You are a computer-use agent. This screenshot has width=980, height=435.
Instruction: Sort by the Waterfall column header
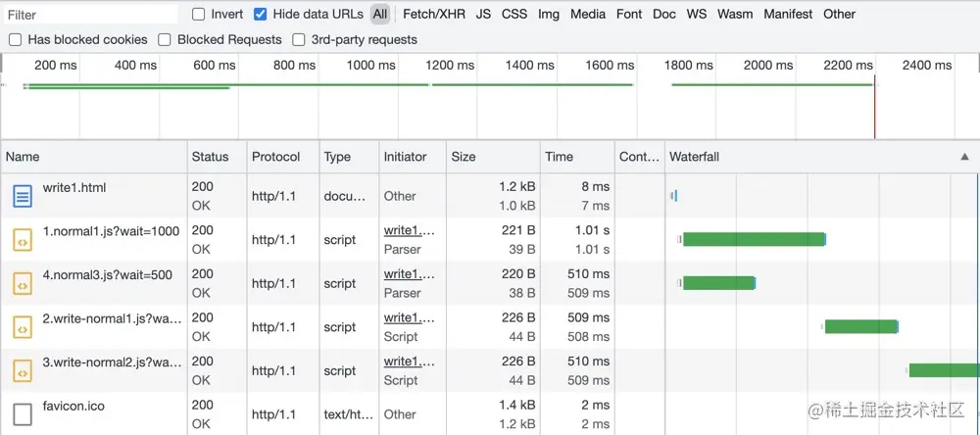coord(694,157)
